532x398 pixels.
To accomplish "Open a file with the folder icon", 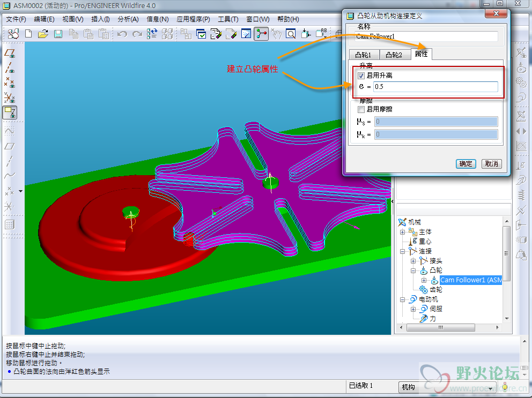I will click(x=43, y=34).
